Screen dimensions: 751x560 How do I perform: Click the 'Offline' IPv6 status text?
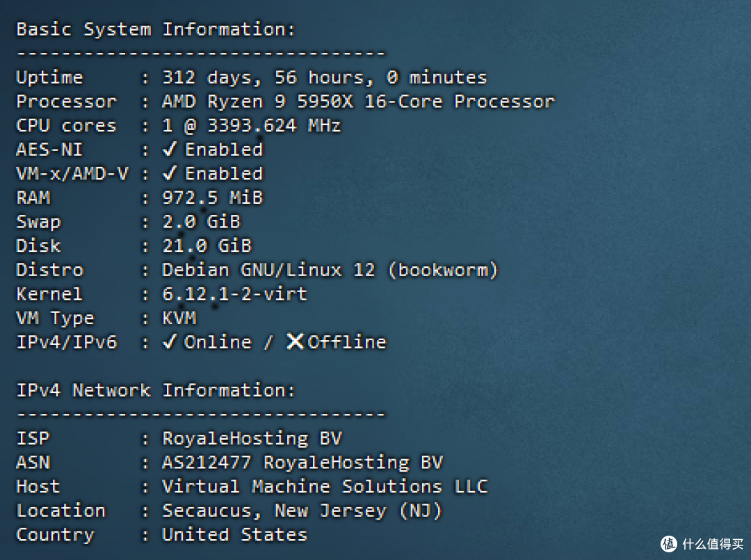tap(347, 342)
